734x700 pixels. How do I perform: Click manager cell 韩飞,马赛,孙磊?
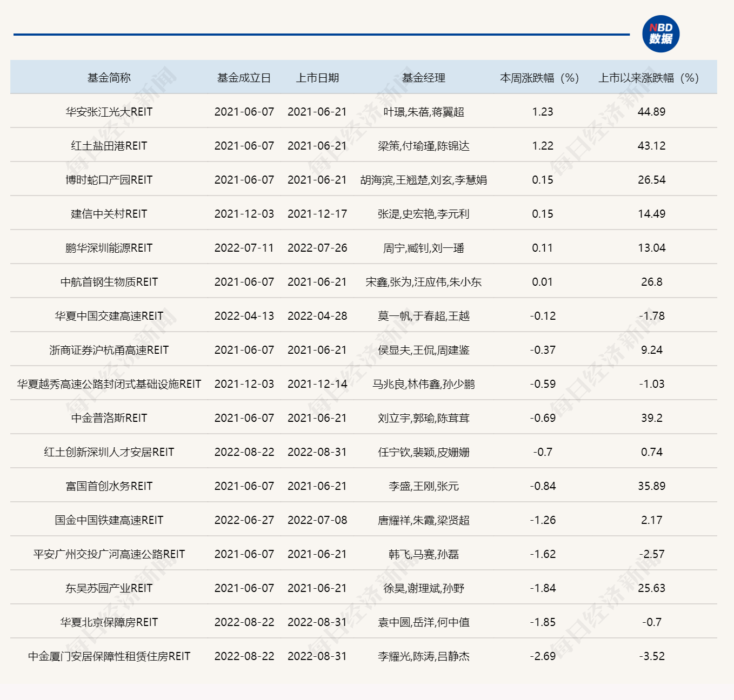coord(424,554)
